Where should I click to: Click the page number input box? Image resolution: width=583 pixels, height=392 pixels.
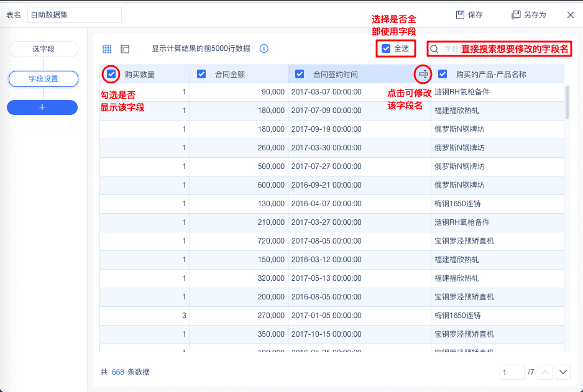click(x=512, y=372)
